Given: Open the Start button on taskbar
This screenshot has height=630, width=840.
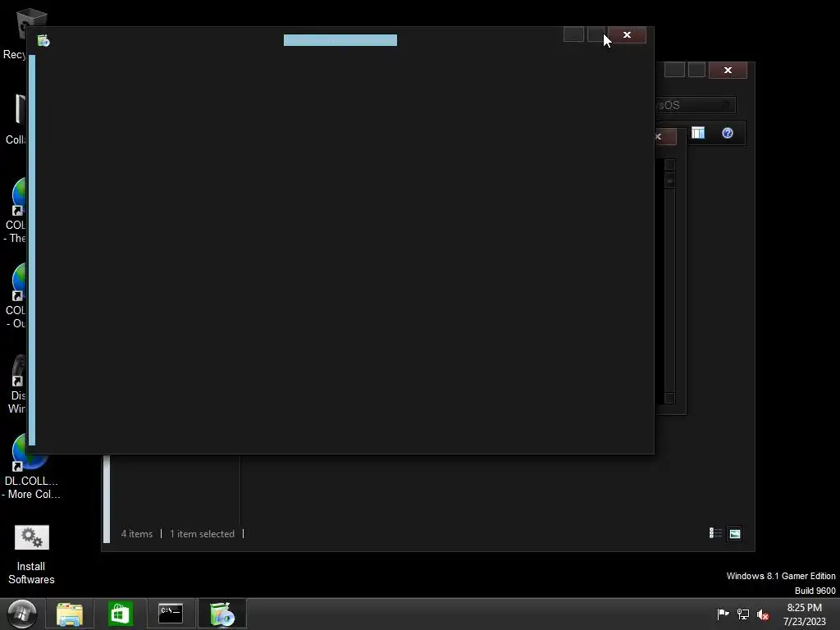Looking at the screenshot, I should tap(21, 614).
